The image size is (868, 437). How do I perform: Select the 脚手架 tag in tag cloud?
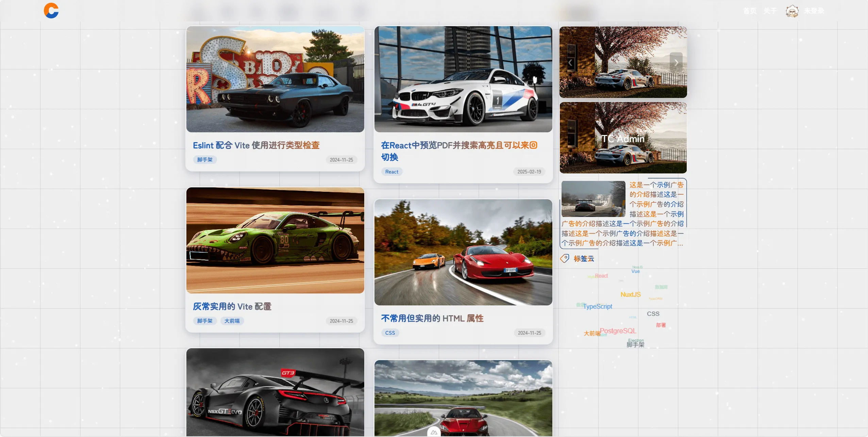tap(635, 345)
